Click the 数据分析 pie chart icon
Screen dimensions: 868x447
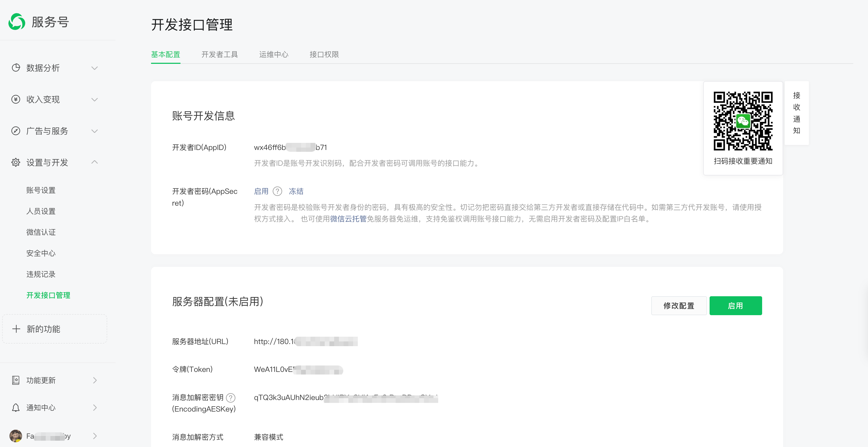click(16, 68)
